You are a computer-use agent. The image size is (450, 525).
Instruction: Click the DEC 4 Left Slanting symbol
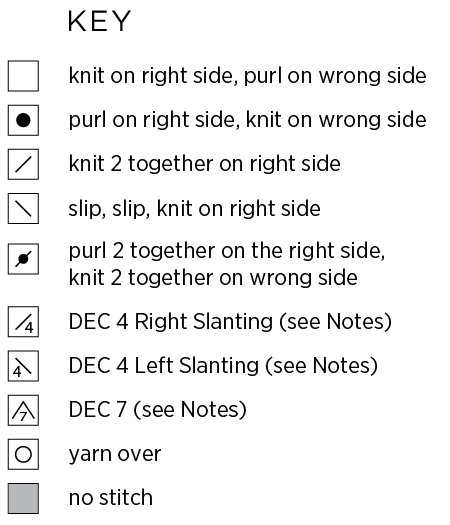pos(23,366)
